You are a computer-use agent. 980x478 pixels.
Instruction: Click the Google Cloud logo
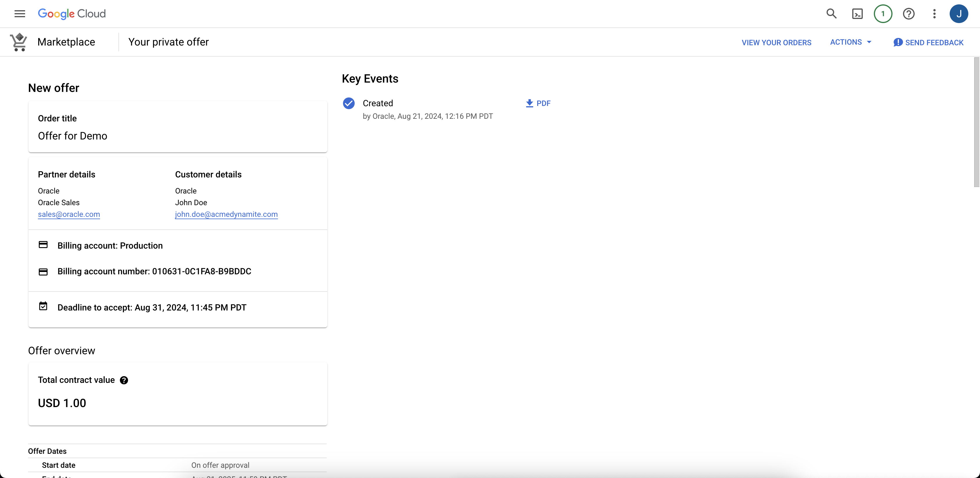click(x=72, y=14)
